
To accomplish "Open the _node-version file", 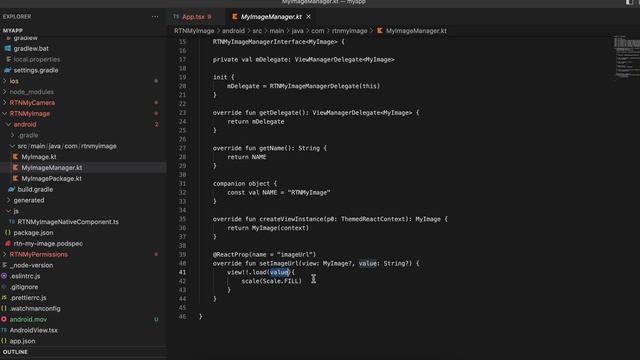I will (x=31, y=265).
